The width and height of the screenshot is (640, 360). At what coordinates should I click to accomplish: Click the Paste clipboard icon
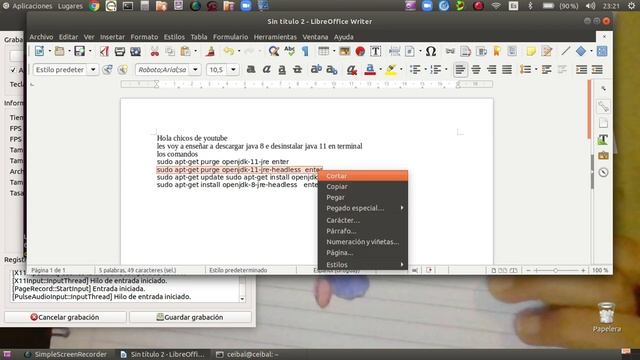click(185, 51)
